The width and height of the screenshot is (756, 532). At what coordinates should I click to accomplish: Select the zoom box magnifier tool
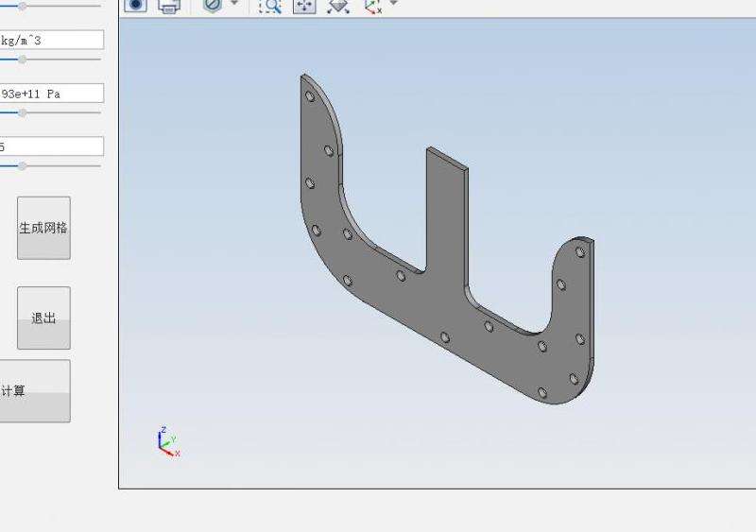(x=270, y=6)
